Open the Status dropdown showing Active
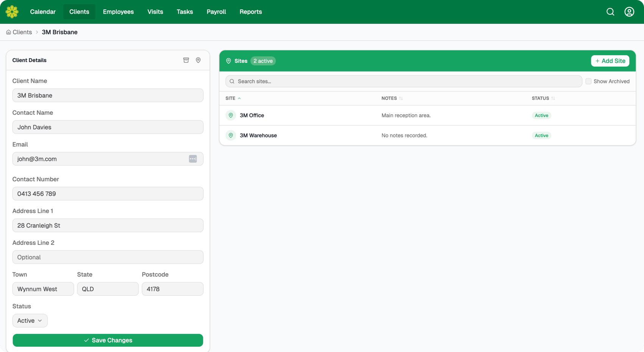Image resolution: width=644 pixels, height=352 pixels. [x=30, y=320]
